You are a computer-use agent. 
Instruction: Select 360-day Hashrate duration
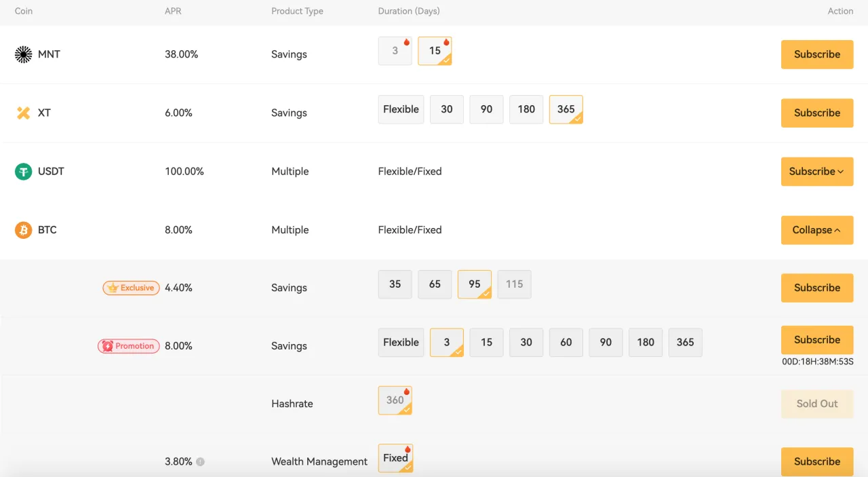coord(395,400)
